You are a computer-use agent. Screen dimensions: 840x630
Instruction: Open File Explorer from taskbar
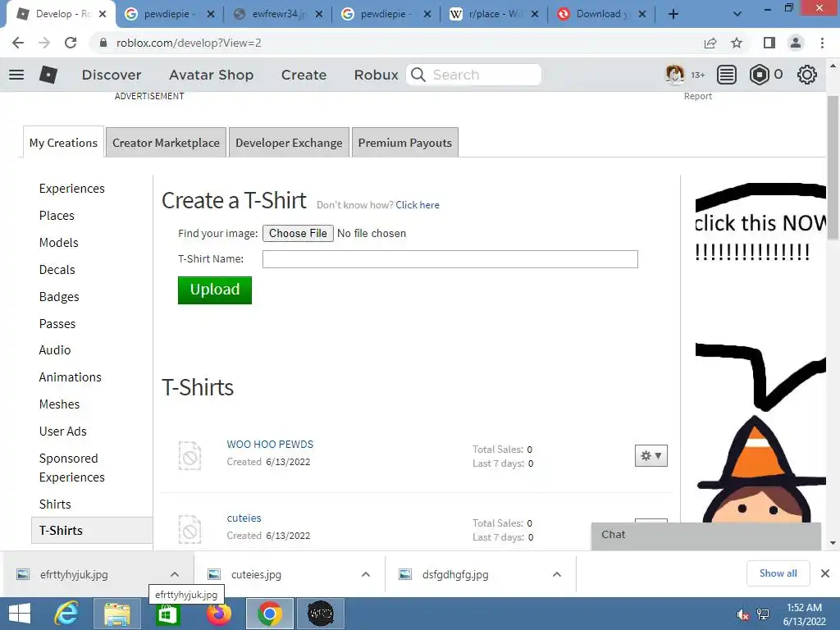pyautogui.click(x=116, y=614)
